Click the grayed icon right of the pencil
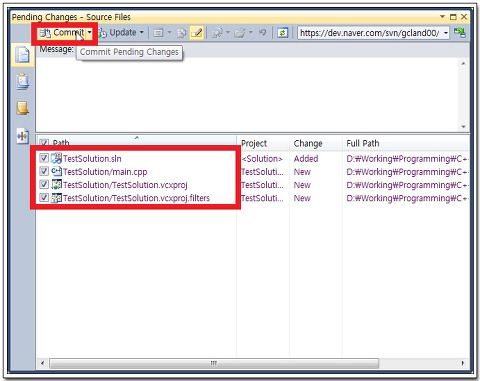The height and width of the screenshot is (381, 480). [217, 33]
